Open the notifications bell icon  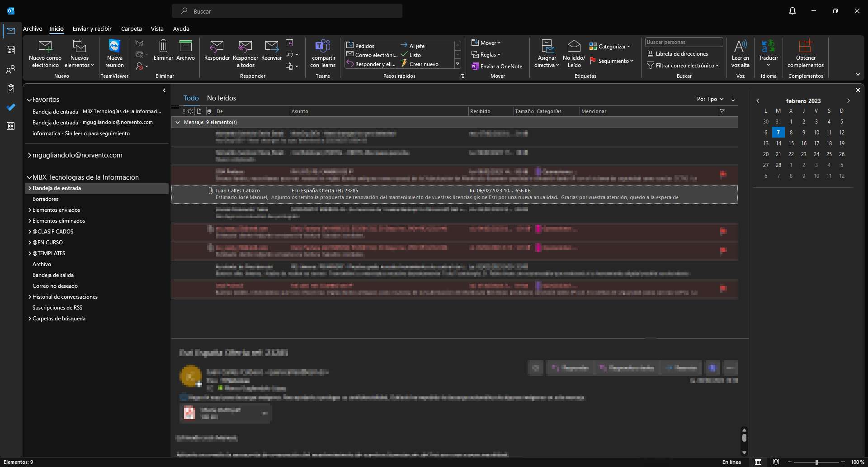click(x=793, y=11)
